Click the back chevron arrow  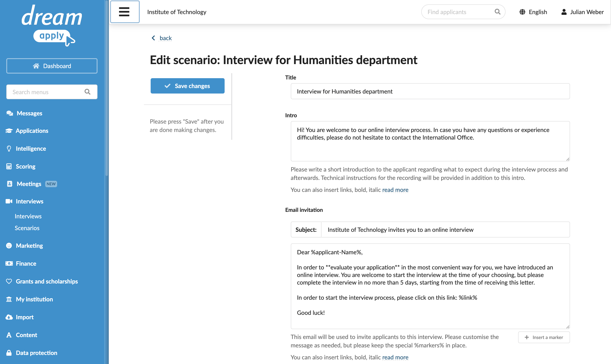[153, 38]
